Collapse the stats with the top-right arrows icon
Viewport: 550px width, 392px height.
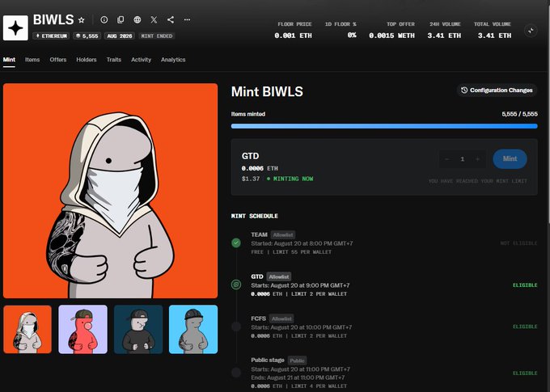pyautogui.click(x=531, y=31)
